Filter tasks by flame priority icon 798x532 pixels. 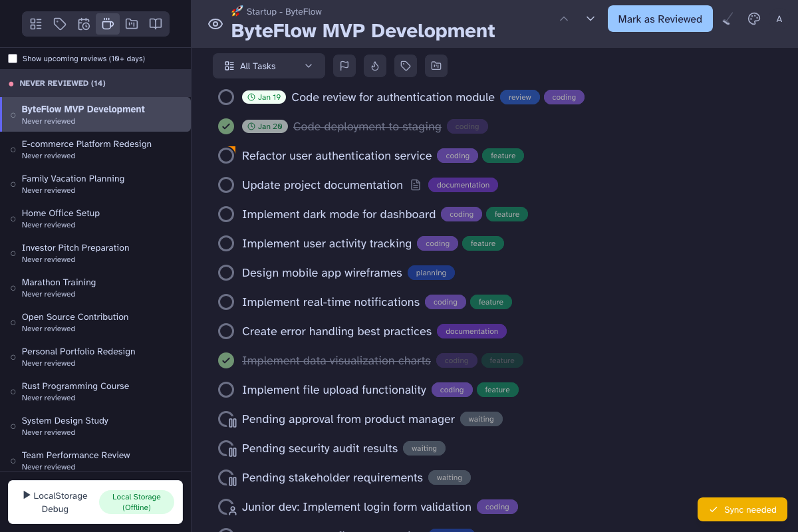pos(375,66)
